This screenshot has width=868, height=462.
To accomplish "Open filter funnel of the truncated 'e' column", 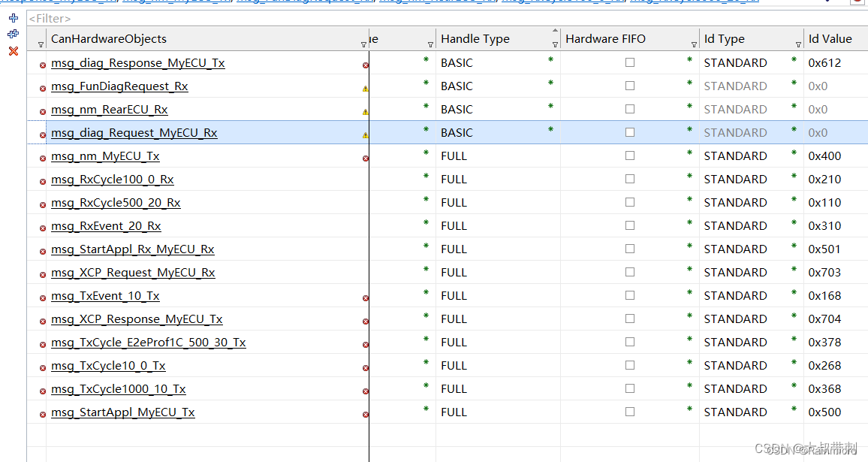I will tap(431, 44).
